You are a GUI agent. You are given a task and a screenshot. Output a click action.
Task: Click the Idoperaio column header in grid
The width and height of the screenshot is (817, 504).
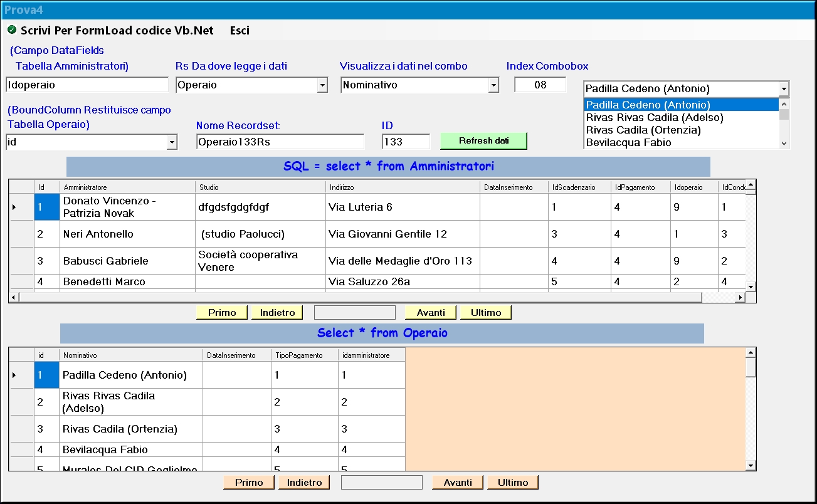click(694, 187)
